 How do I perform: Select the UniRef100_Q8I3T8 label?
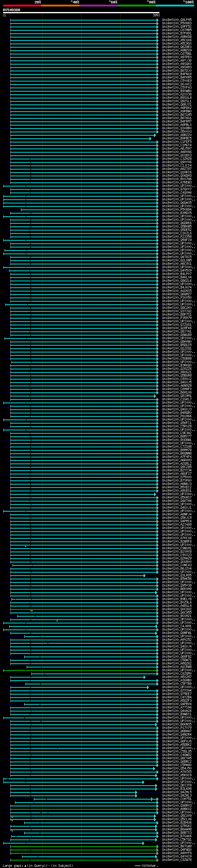[177, 785]
